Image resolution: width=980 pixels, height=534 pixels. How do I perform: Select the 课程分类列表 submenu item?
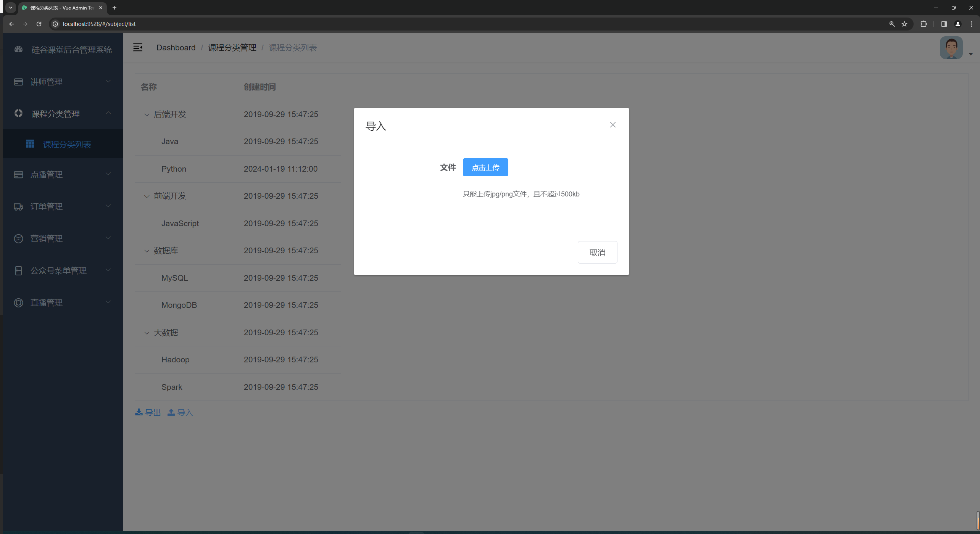[63, 144]
